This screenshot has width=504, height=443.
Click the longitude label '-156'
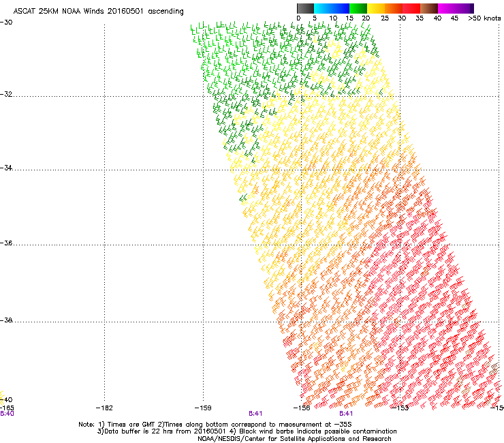(302, 408)
